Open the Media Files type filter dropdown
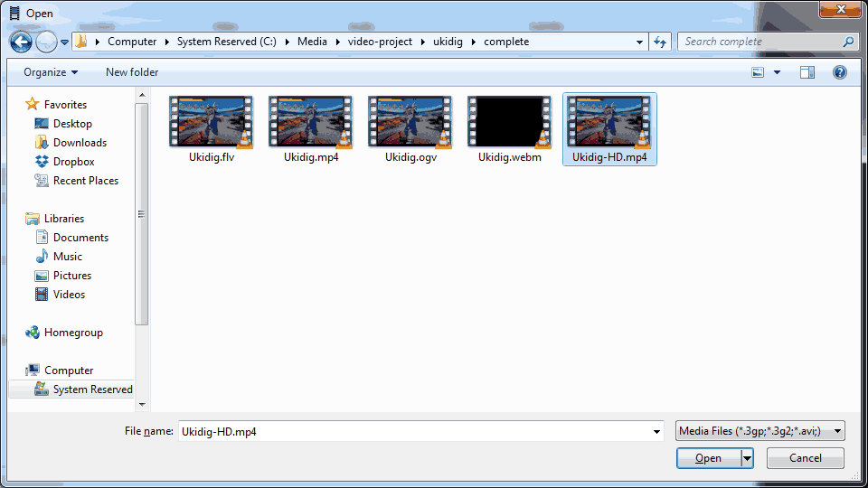The height and width of the screenshot is (488, 868). pyautogui.click(x=760, y=431)
